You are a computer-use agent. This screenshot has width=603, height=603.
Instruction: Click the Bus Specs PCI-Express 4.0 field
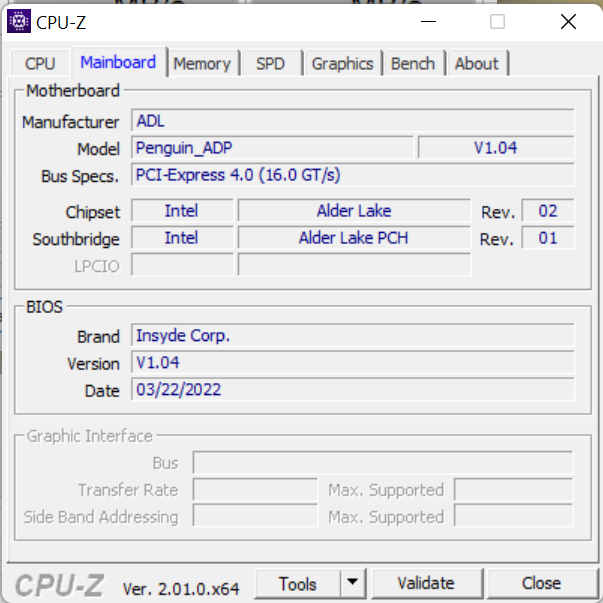(x=353, y=175)
